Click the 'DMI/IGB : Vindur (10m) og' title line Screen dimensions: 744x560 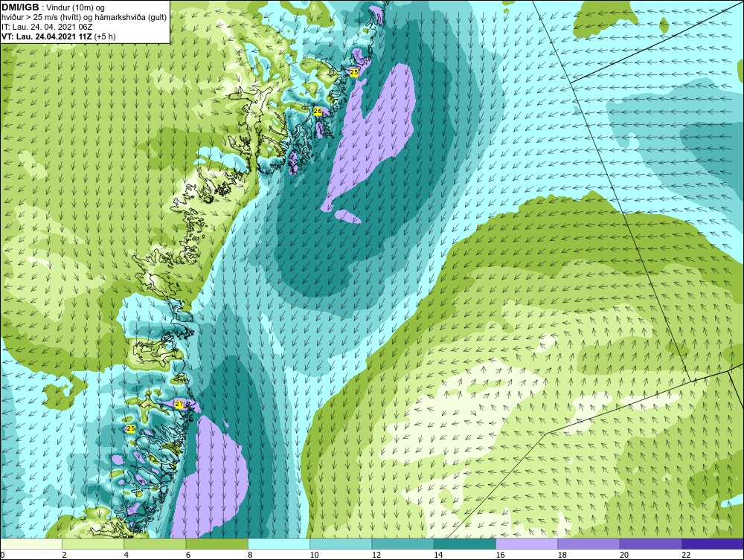53,7
